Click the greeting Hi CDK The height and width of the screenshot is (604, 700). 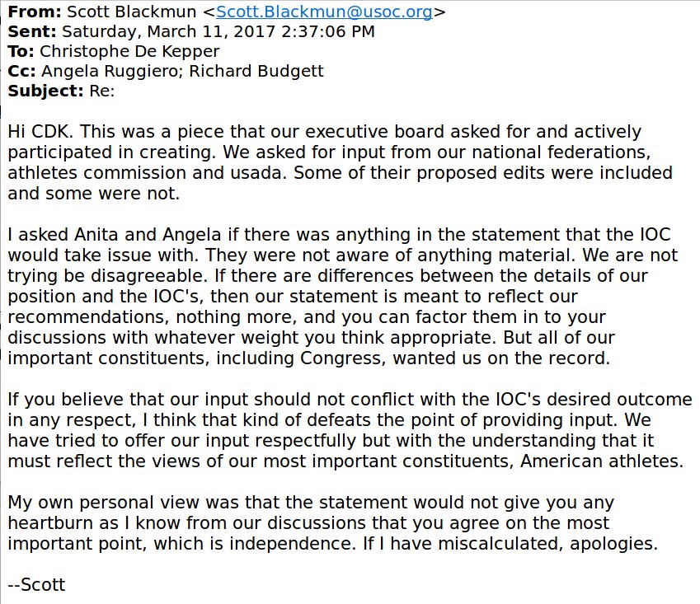click(x=40, y=132)
